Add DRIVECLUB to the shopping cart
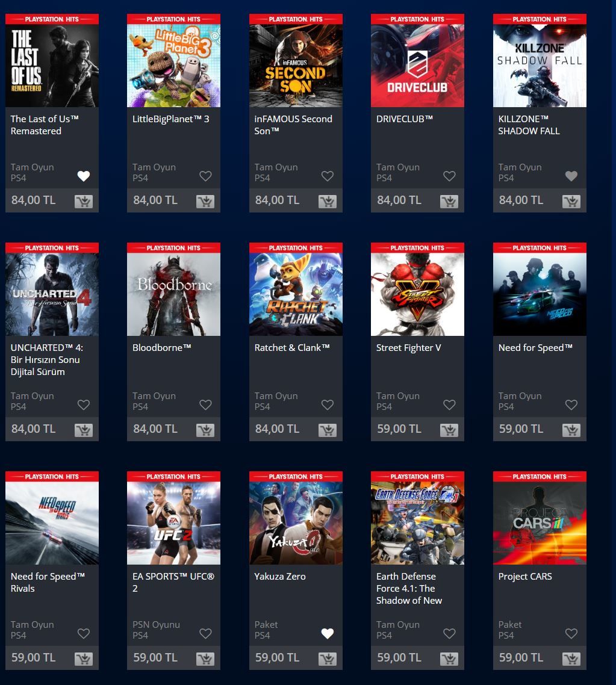616x685 pixels. (x=449, y=202)
